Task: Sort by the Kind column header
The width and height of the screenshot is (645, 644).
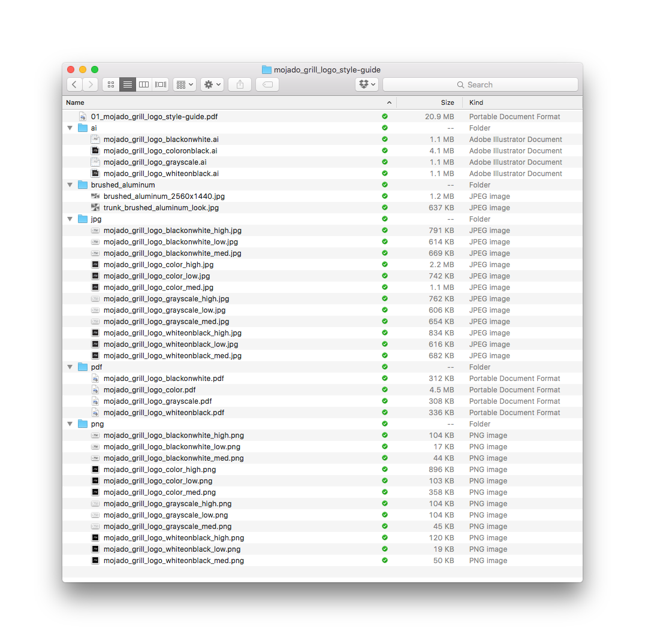Action: (476, 103)
